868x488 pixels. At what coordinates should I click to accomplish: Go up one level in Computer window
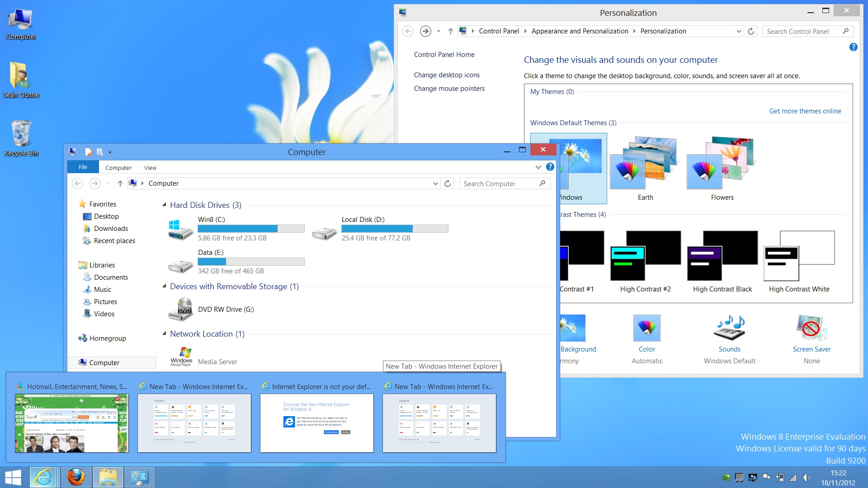pos(120,183)
